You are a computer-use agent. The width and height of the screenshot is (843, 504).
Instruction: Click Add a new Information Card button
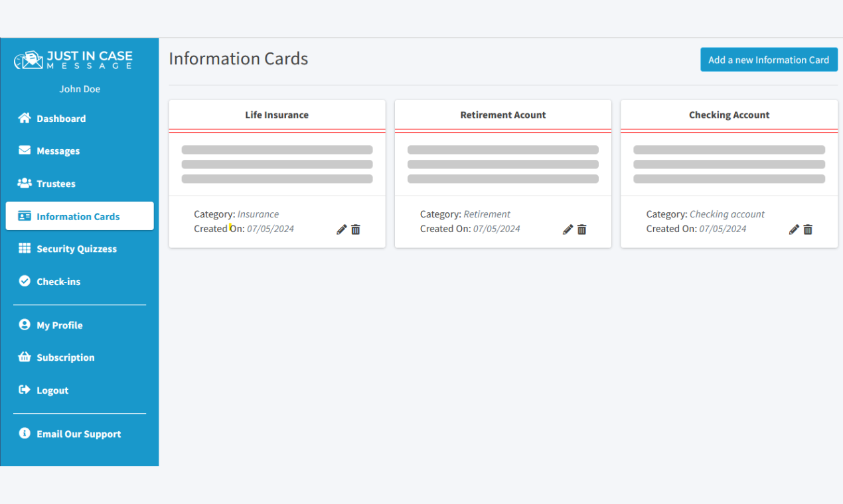tap(769, 60)
